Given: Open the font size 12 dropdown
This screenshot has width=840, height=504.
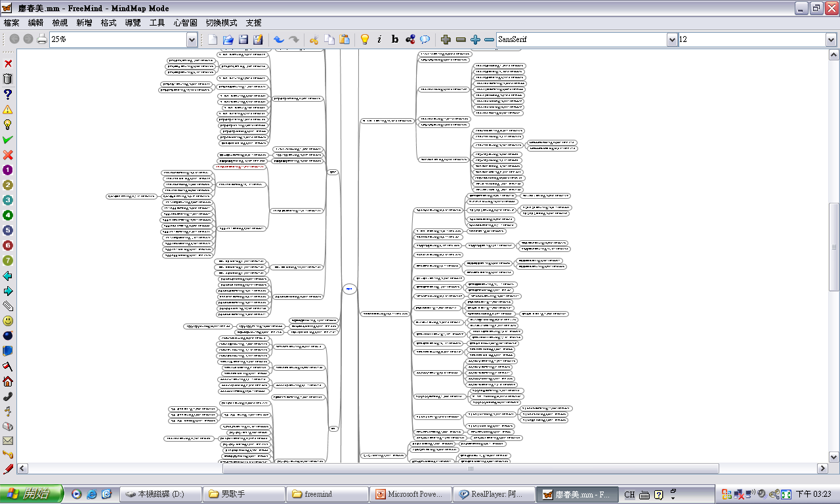Looking at the screenshot, I should pos(831,40).
